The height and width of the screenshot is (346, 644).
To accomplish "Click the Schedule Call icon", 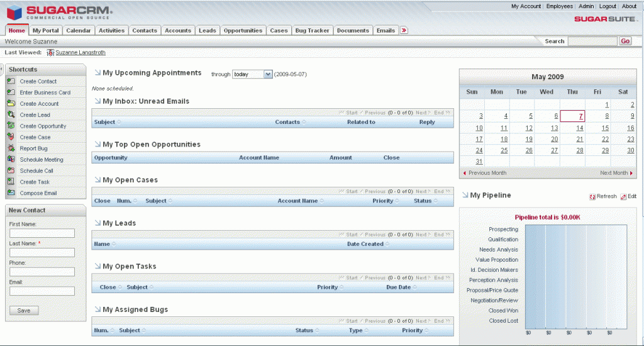I will point(11,170).
